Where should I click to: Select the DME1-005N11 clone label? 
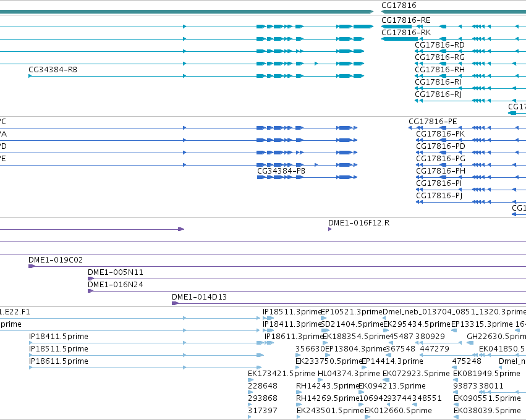[116, 272]
